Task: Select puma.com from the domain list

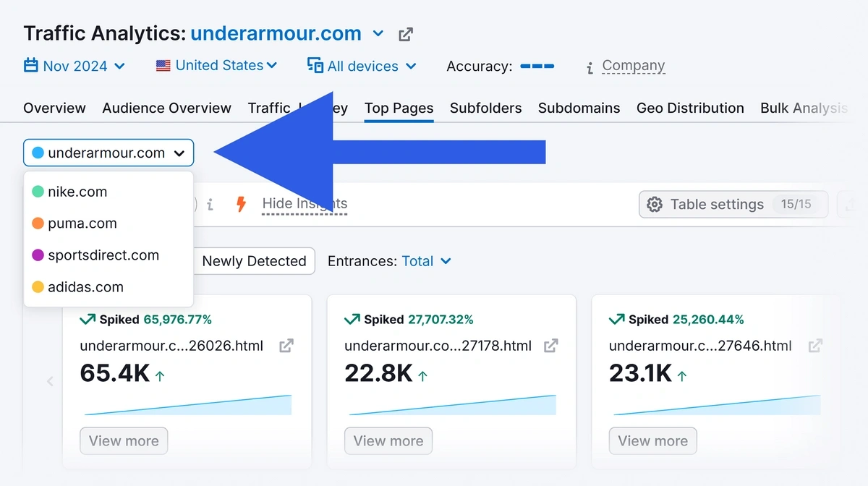Action: pos(109,223)
